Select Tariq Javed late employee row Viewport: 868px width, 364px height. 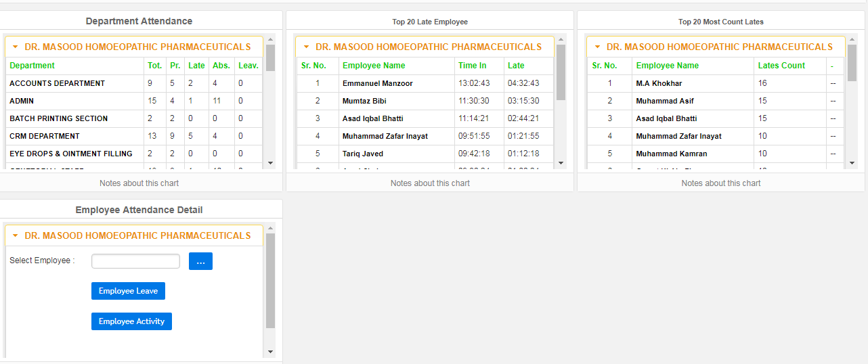tap(425, 154)
